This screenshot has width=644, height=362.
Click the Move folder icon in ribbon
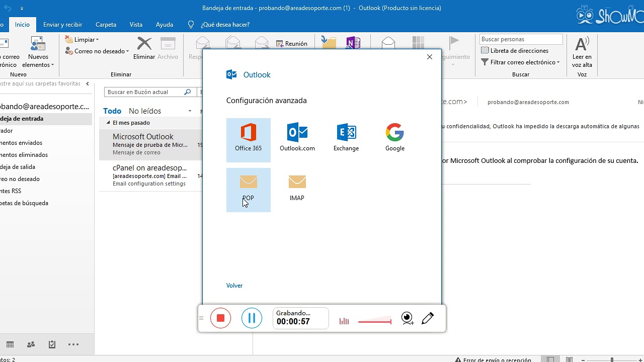click(328, 43)
